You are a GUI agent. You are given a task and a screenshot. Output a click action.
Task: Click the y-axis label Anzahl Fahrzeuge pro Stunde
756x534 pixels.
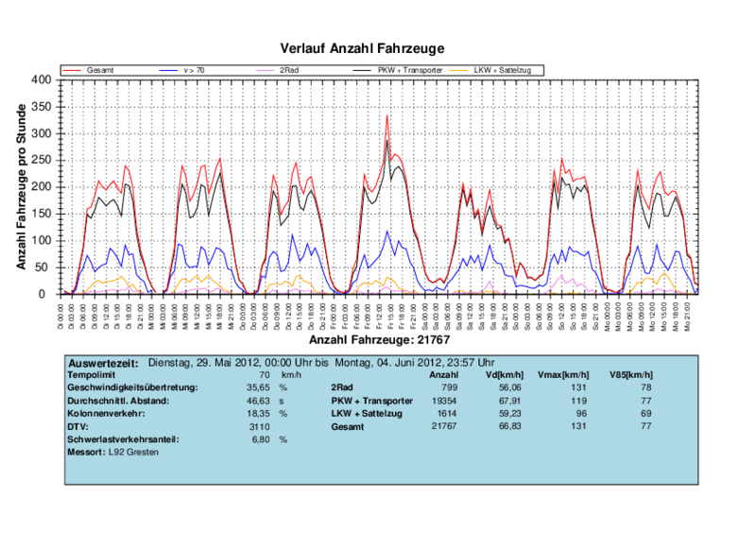[21, 186]
